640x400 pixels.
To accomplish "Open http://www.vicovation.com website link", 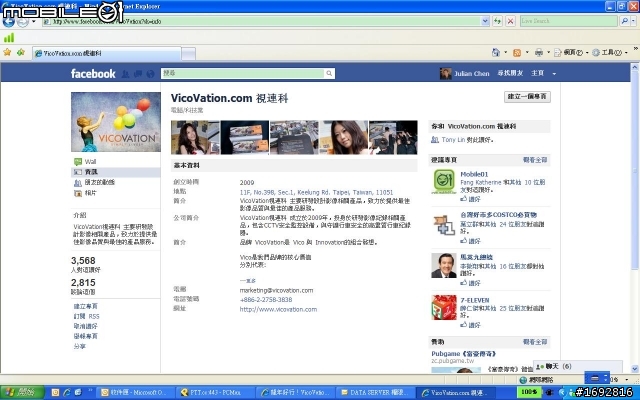I will (x=278, y=309).
